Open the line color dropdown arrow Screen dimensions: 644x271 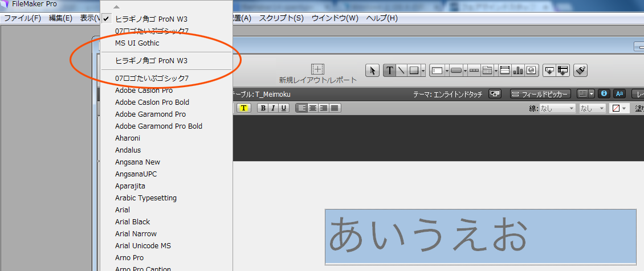tap(624, 109)
